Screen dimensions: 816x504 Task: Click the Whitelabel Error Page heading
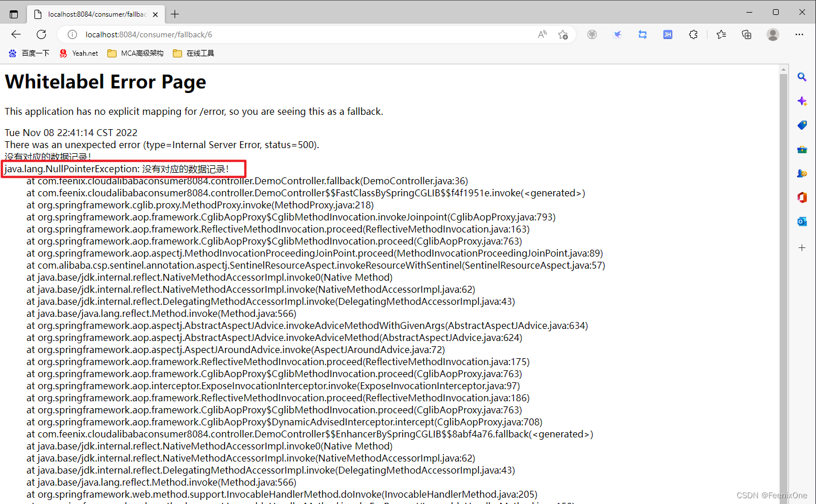(105, 82)
